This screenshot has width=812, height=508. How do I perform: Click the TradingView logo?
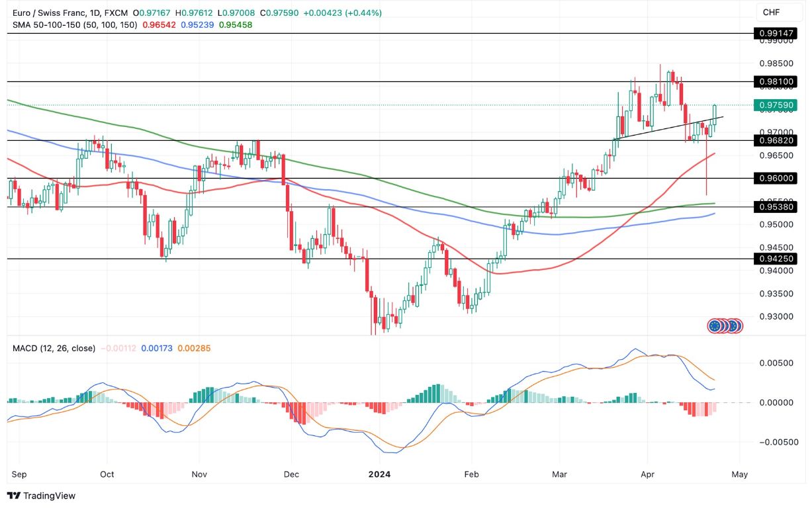(42, 495)
